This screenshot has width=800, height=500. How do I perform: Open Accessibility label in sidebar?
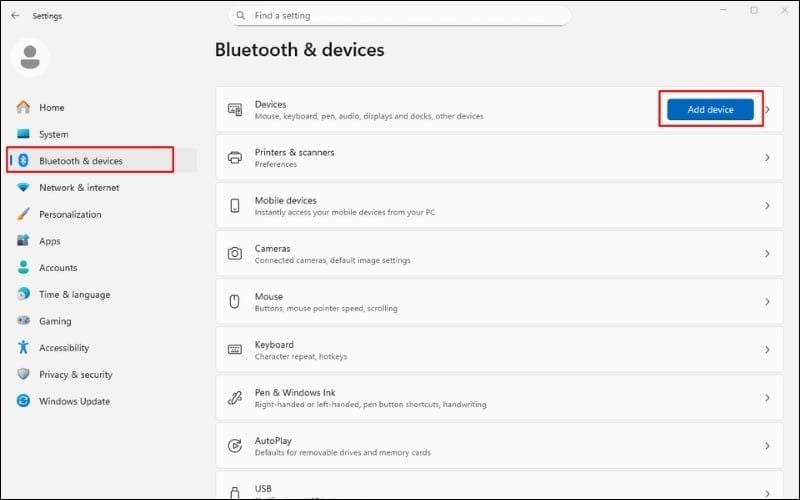click(64, 347)
